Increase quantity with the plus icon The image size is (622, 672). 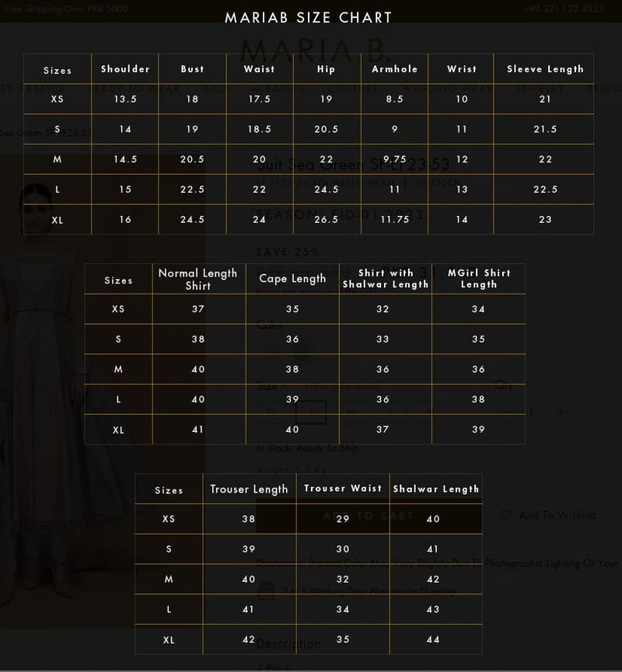point(560,412)
